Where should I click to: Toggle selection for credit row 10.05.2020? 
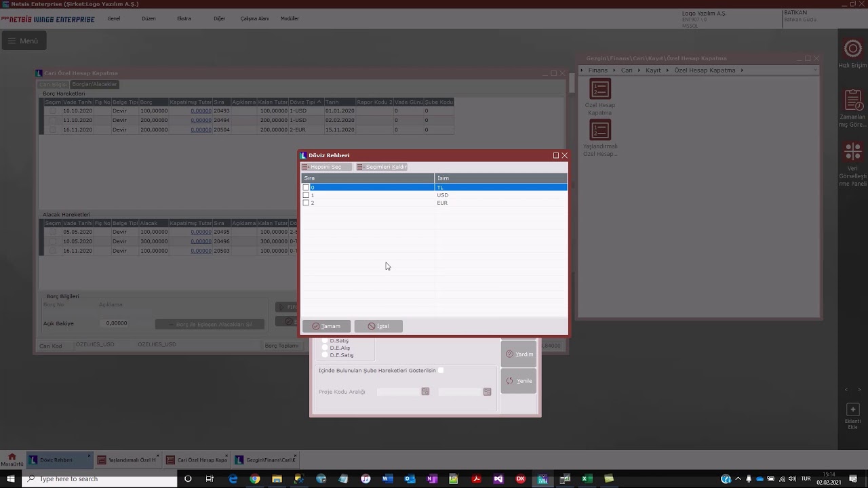click(x=53, y=241)
